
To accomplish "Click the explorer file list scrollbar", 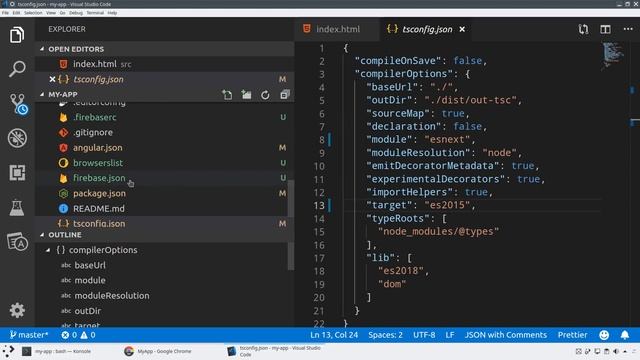I will (291, 198).
